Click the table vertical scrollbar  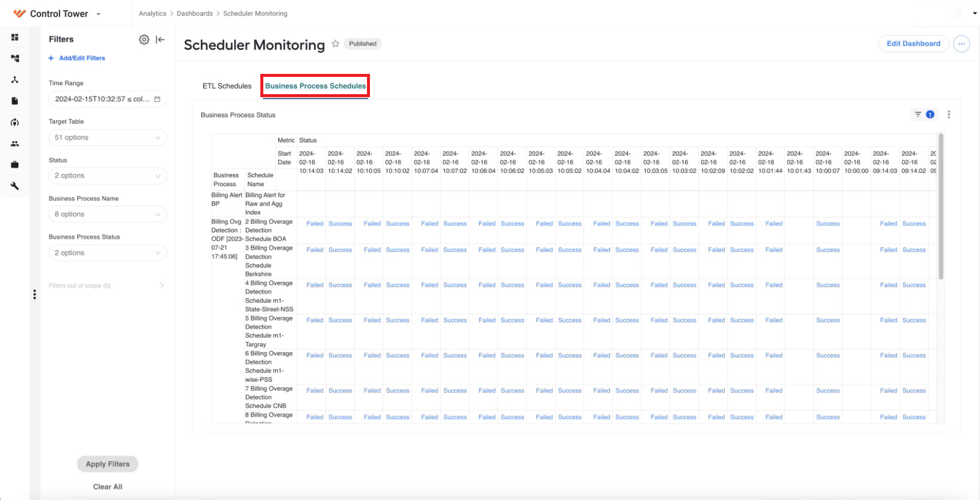(941, 206)
